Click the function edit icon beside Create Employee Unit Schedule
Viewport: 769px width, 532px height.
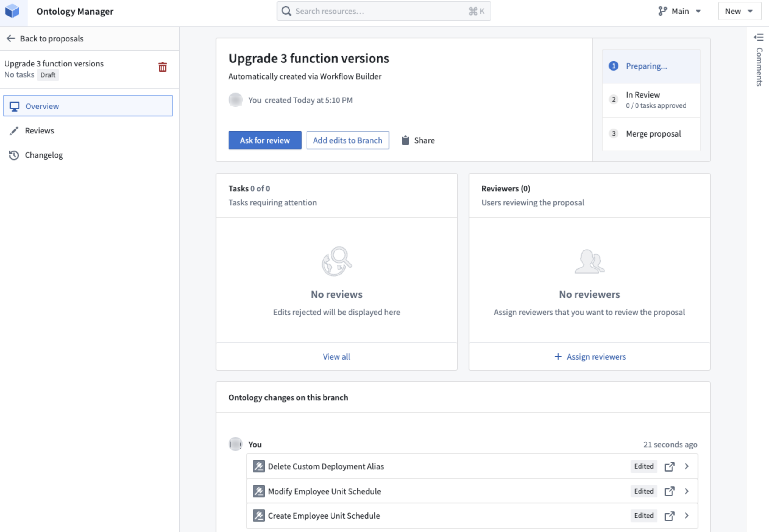point(258,515)
